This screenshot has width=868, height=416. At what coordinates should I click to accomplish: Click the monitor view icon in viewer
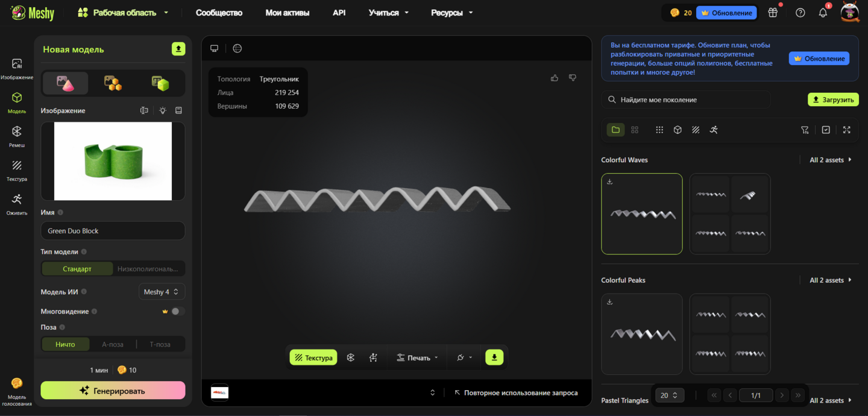pyautogui.click(x=214, y=48)
